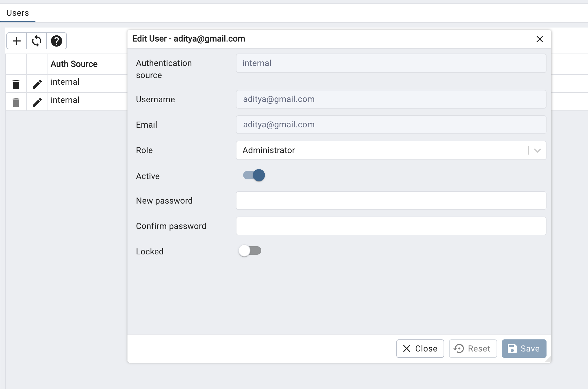This screenshot has height=389, width=588.
Task: Open the Administrator role combo box
Action: pos(382,150)
